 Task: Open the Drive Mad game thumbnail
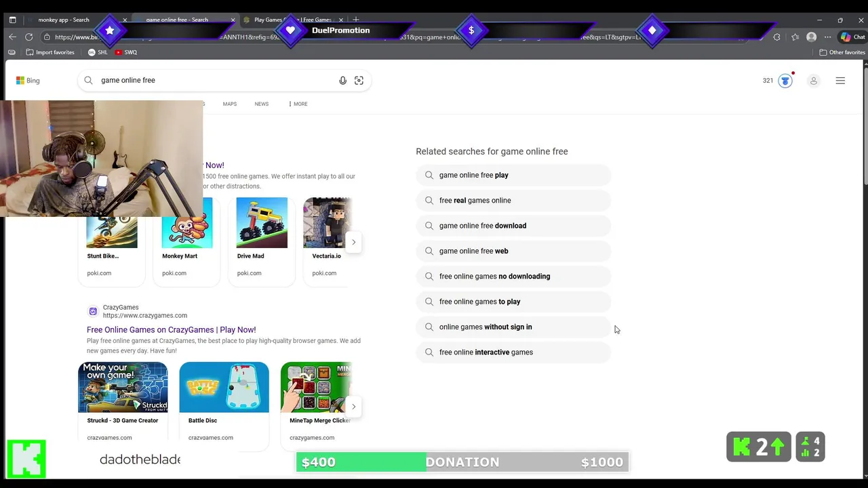(262, 223)
